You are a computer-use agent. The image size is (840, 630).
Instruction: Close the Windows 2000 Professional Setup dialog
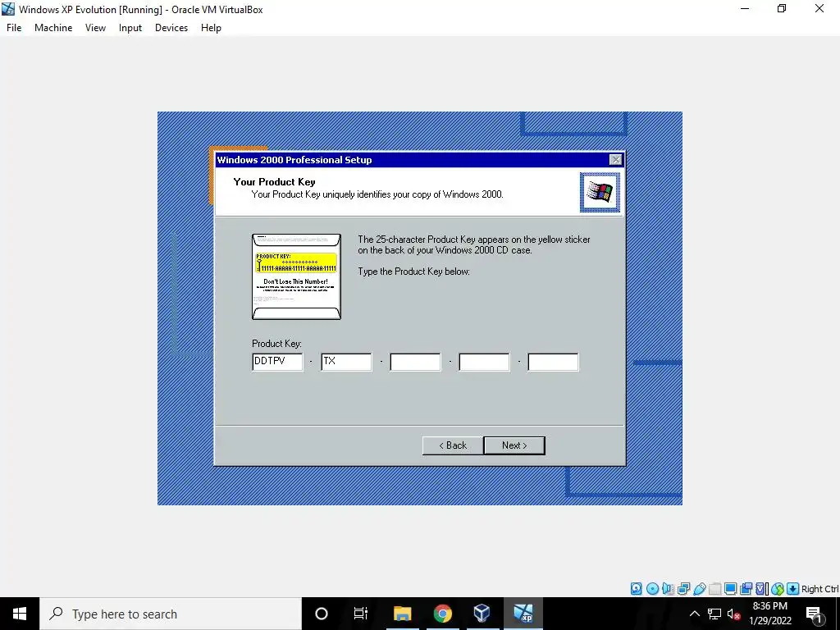[x=615, y=160]
